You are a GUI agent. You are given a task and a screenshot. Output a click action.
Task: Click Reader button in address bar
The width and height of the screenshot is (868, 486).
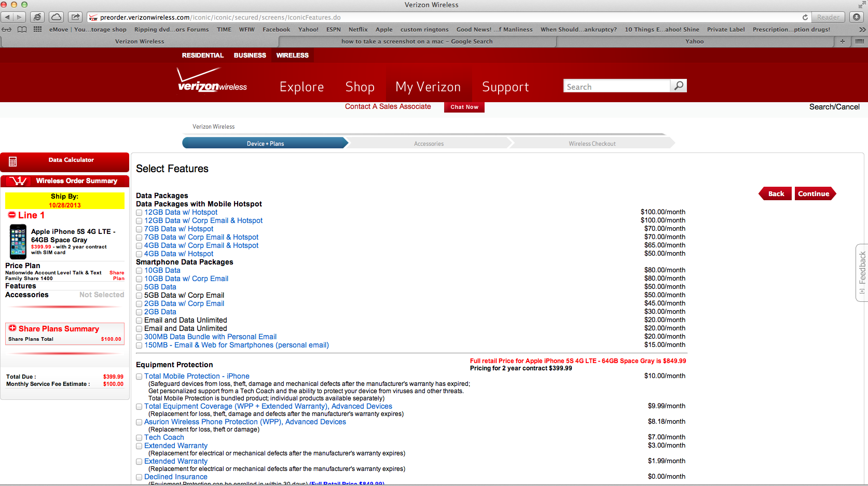(x=828, y=17)
